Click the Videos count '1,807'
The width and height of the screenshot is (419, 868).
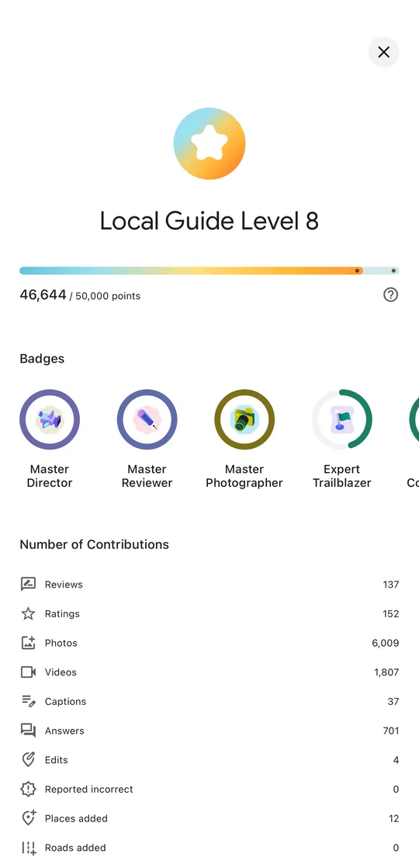[x=386, y=672]
